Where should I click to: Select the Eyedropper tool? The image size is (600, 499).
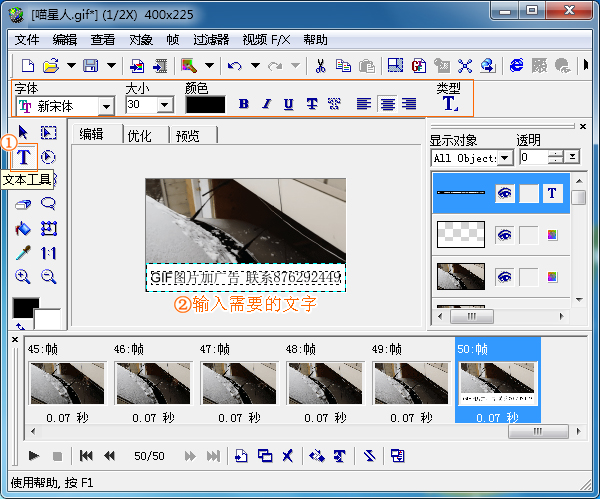click(x=23, y=253)
